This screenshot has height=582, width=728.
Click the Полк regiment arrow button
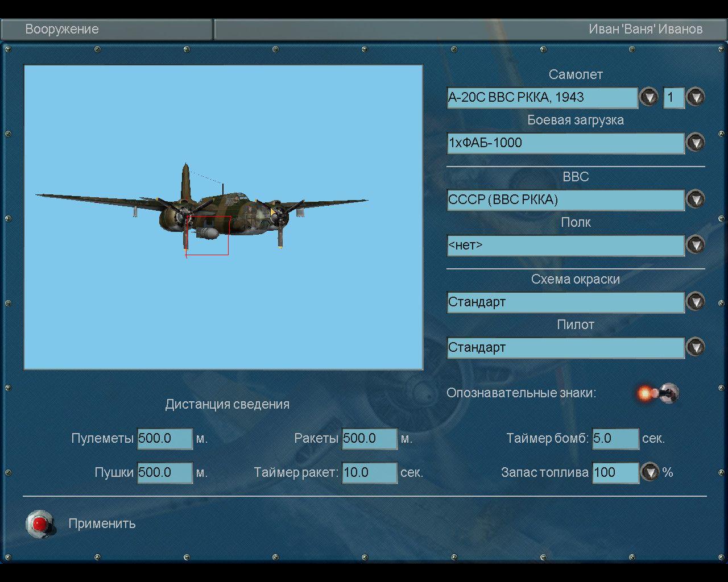(x=695, y=245)
